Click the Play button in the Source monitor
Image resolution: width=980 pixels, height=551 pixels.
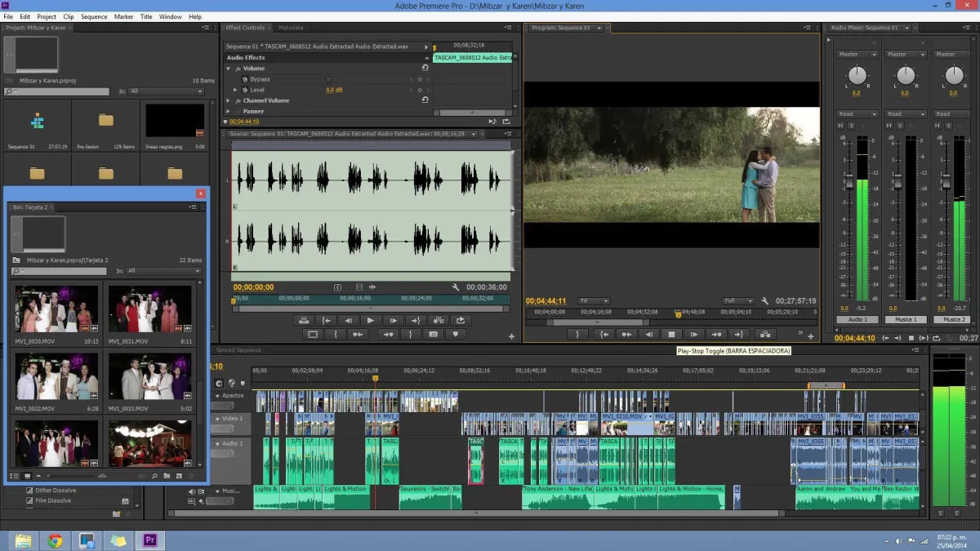click(371, 321)
